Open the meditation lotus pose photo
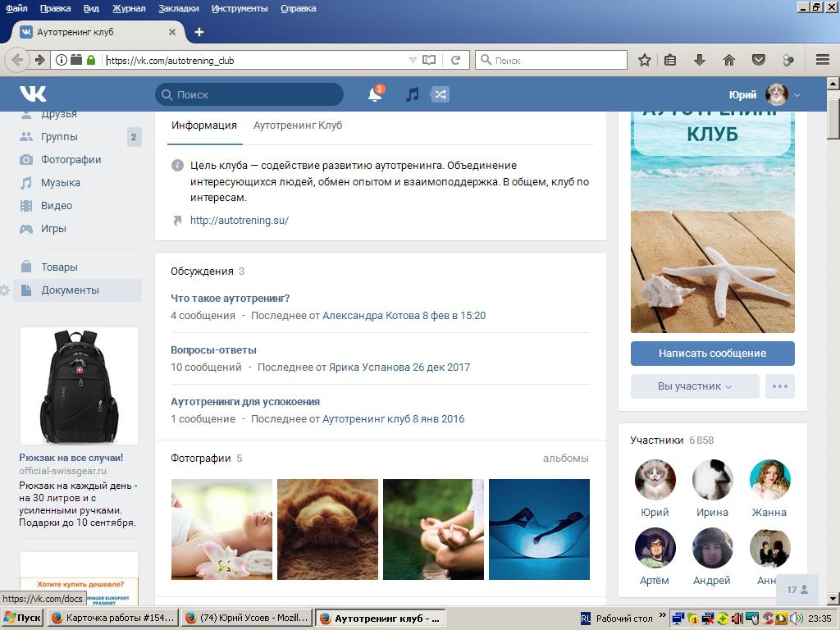Image resolution: width=840 pixels, height=630 pixels. tap(433, 529)
